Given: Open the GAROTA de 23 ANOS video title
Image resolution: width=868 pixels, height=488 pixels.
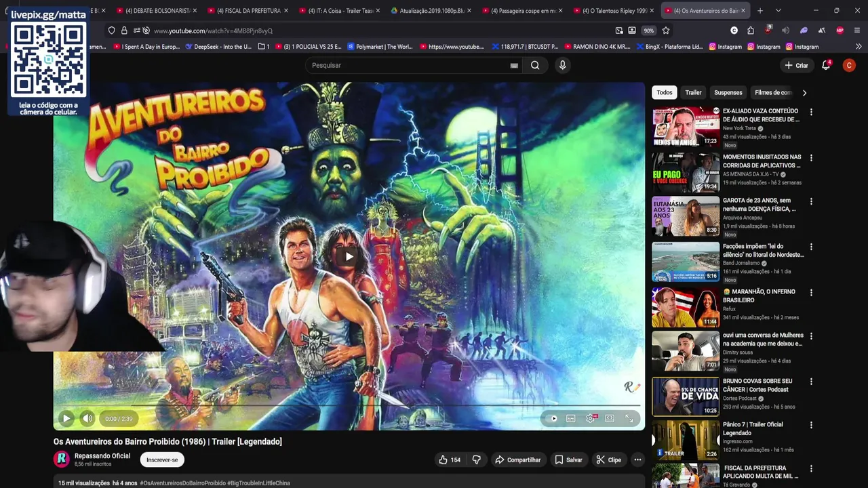Looking at the screenshot, I should (x=759, y=205).
